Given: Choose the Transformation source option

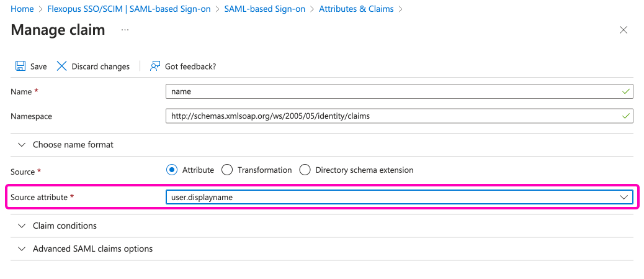Looking at the screenshot, I should [x=227, y=170].
